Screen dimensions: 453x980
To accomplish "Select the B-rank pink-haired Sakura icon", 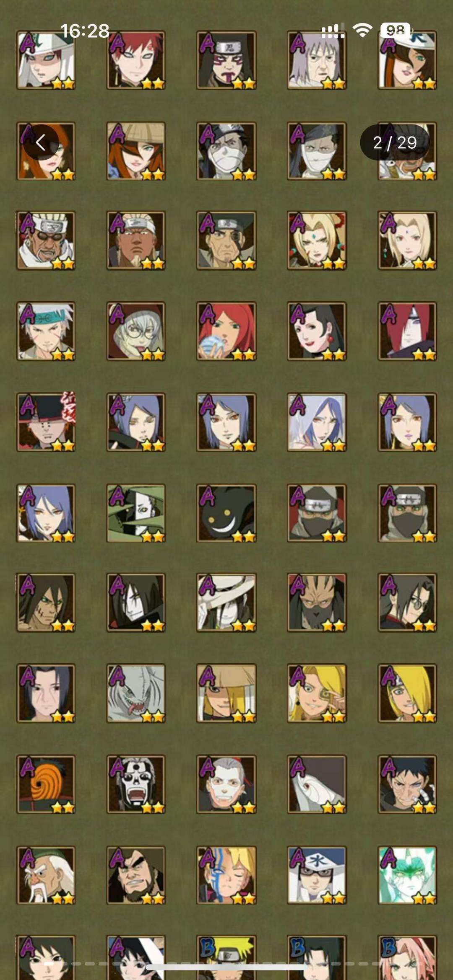I will pos(407,958).
